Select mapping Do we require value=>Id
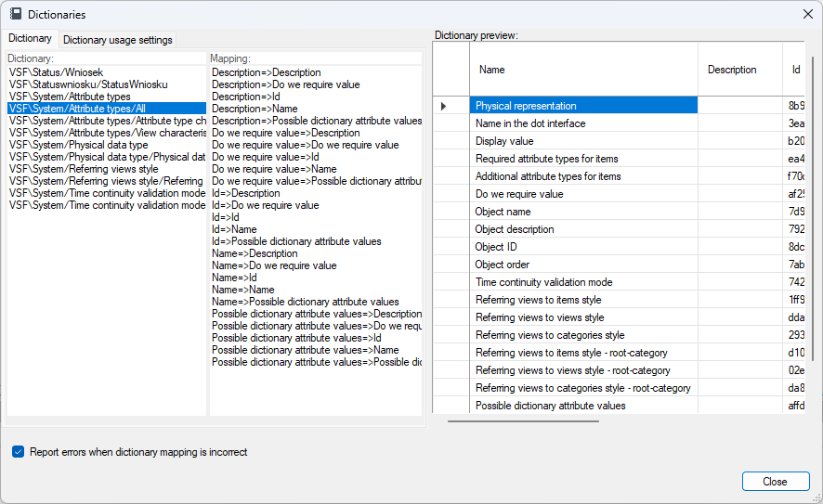The width and height of the screenshot is (823, 504). tap(316, 157)
